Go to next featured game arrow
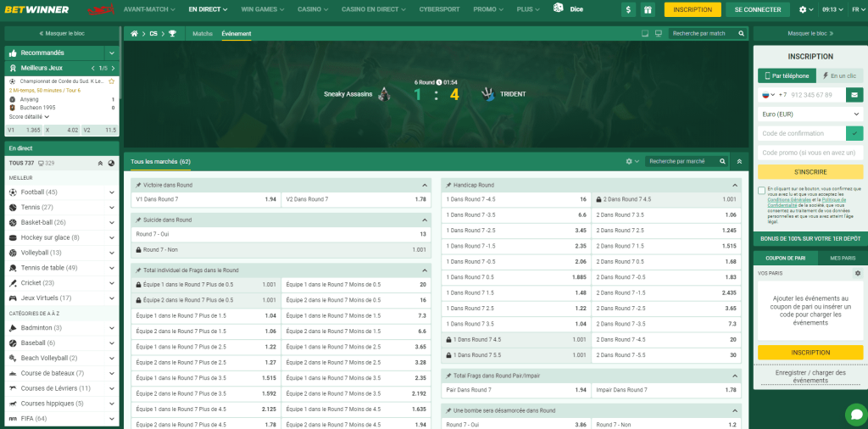Viewport: 868px width, 429px height. coord(113,68)
